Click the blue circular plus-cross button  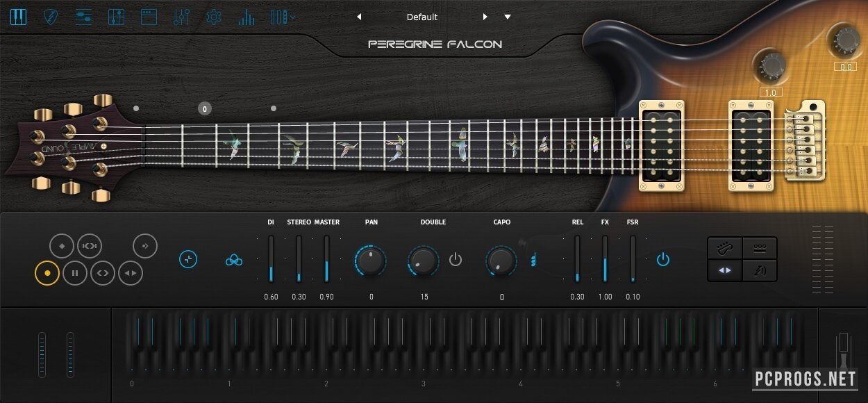[x=189, y=260]
